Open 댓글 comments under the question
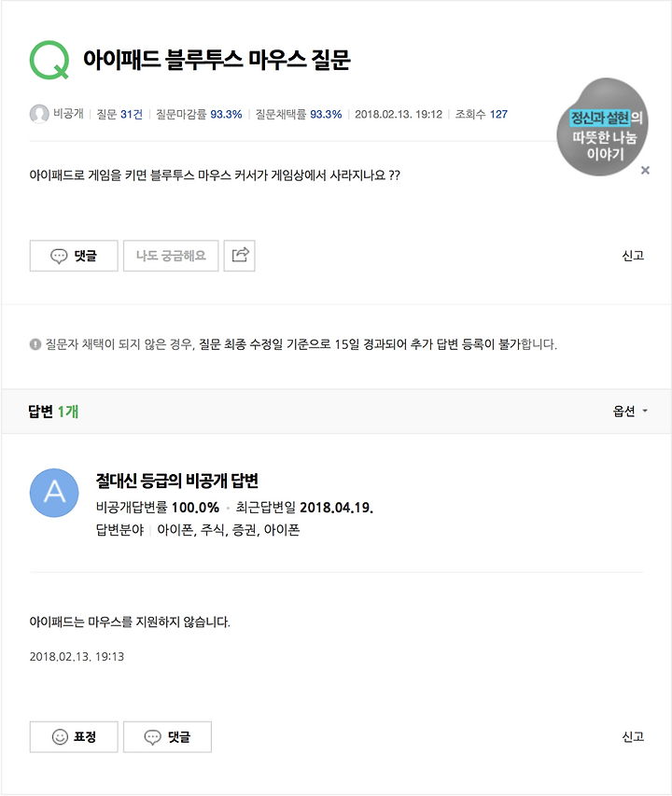The height and width of the screenshot is (796, 672). pyautogui.click(x=74, y=256)
